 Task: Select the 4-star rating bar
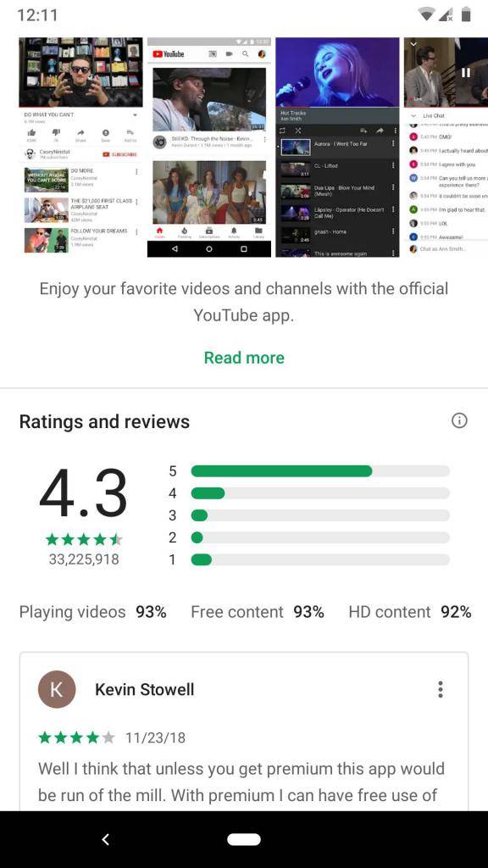coord(320,493)
